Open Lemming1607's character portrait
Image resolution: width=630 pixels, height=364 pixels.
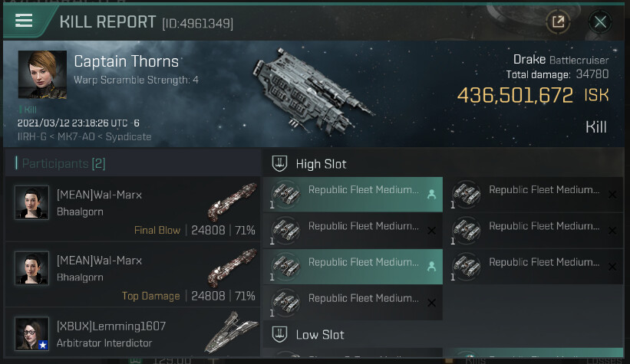tap(31, 333)
